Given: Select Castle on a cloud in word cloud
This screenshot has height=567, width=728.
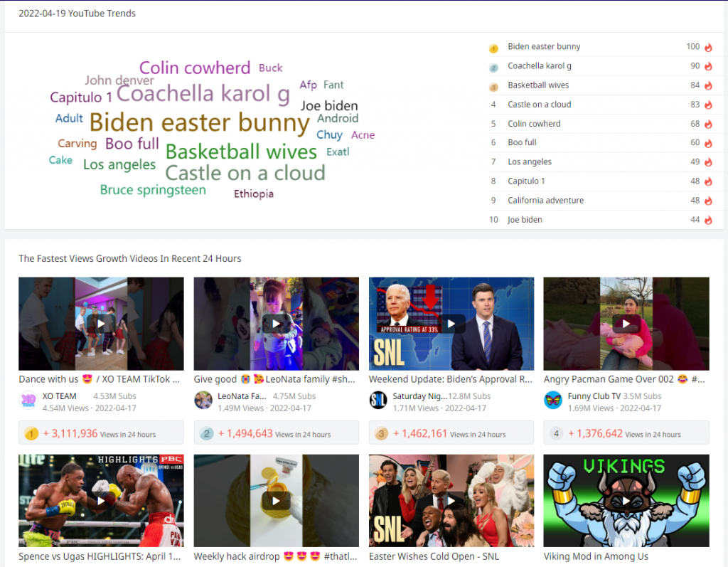Looking at the screenshot, I should pos(245,173).
